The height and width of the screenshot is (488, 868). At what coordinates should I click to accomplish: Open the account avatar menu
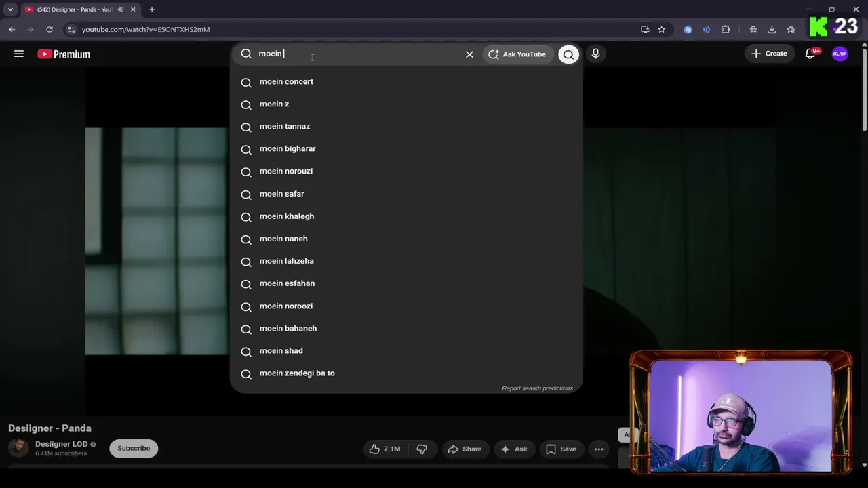point(840,54)
